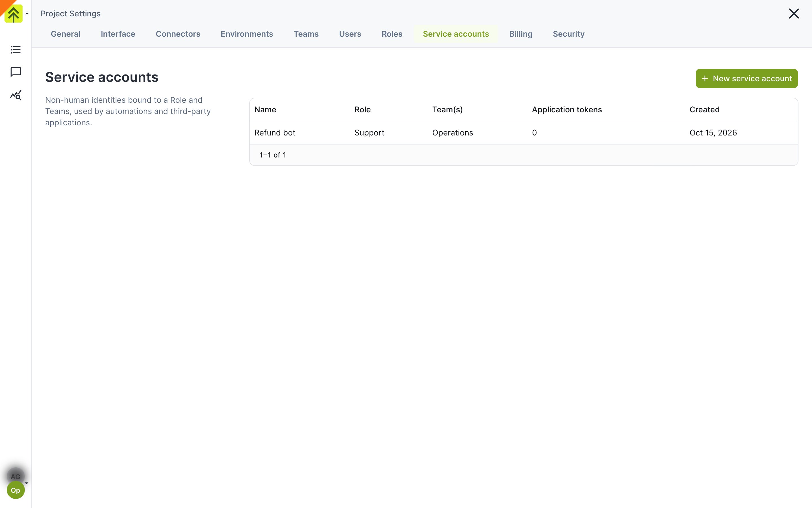Switch to the Connectors tab
Viewport: 812px width, 508px height.
coord(178,34)
